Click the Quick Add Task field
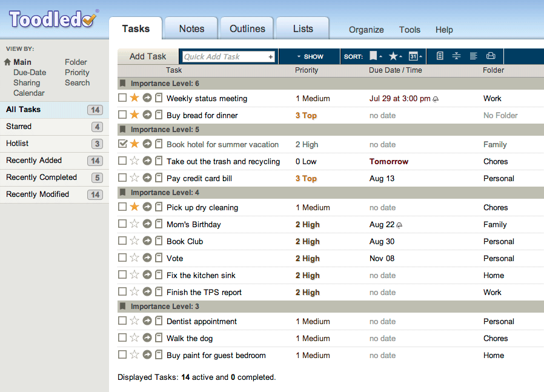The width and height of the screenshot is (544, 392). [x=225, y=56]
